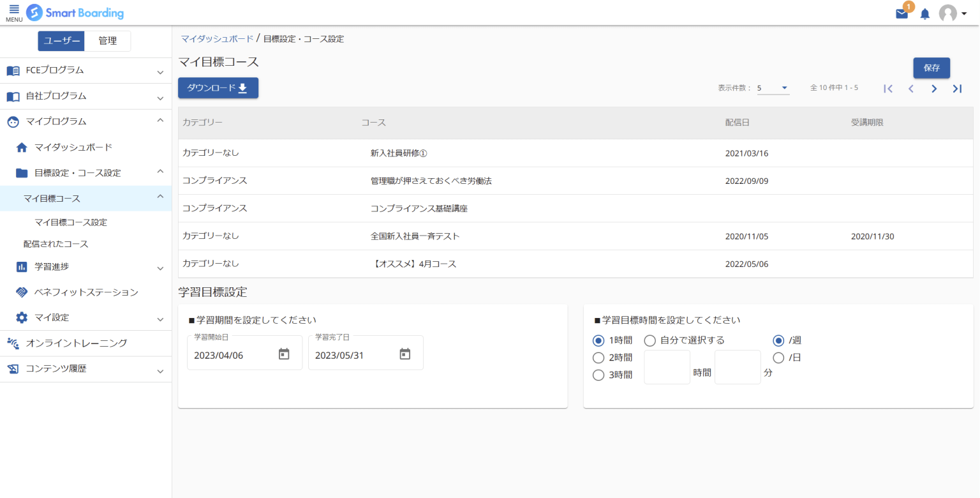Jump to last page of table
This screenshot has width=980, height=498.
click(957, 89)
